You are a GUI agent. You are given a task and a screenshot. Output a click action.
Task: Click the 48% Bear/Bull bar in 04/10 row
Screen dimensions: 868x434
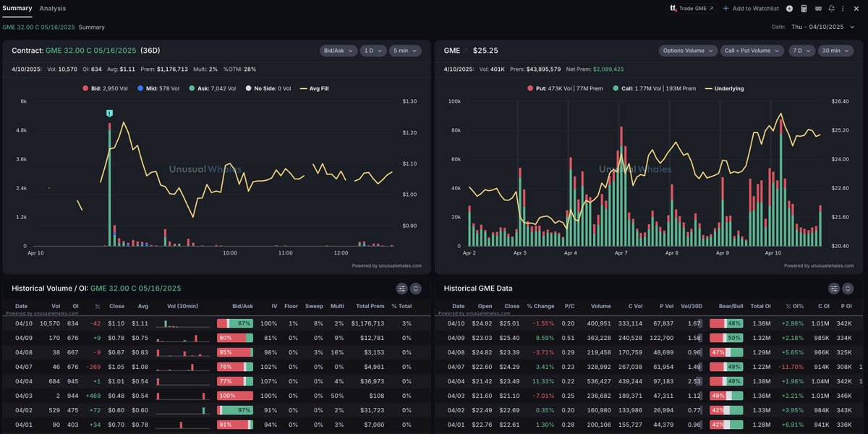point(727,323)
